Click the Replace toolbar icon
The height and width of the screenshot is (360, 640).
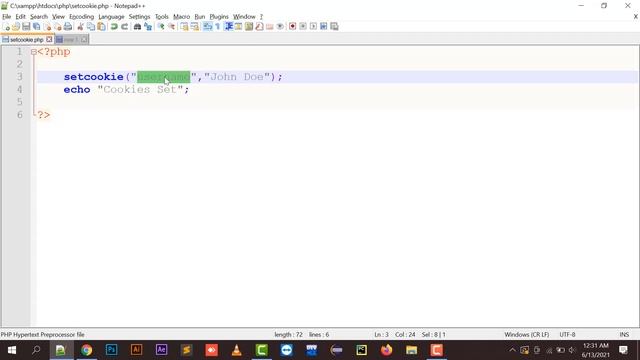point(148,27)
